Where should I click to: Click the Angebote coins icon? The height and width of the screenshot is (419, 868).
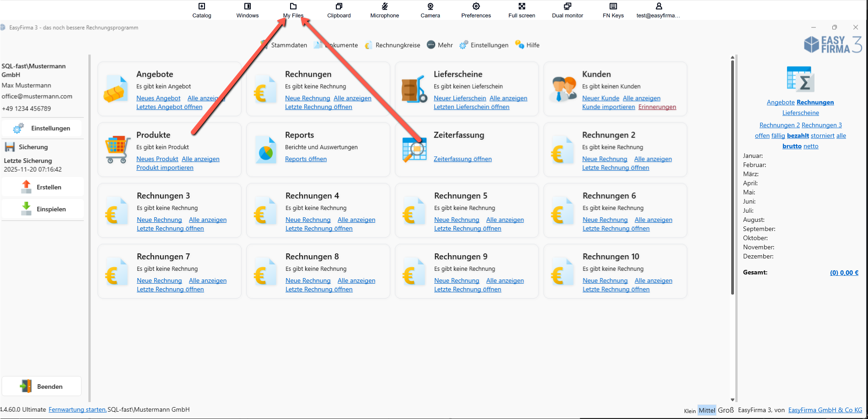[117, 88]
